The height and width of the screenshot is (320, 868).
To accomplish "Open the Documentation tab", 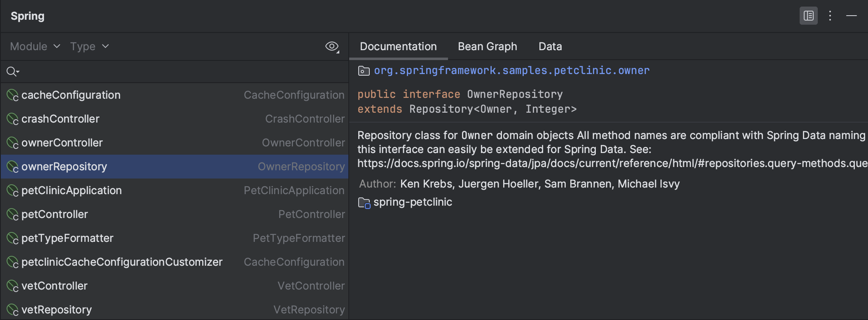I will click(x=398, y=46).
